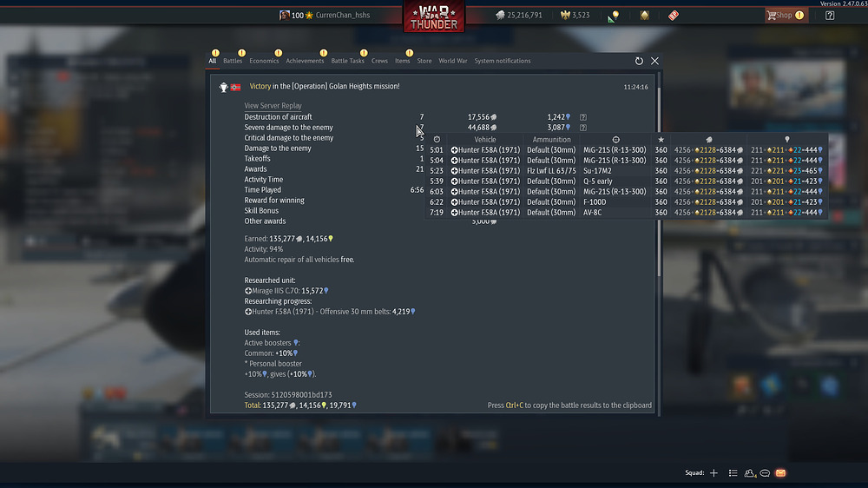This screenshot has height=488, width=868.
Task: Open help icon beside Destruction of aircraft
Action: [583, 117]
